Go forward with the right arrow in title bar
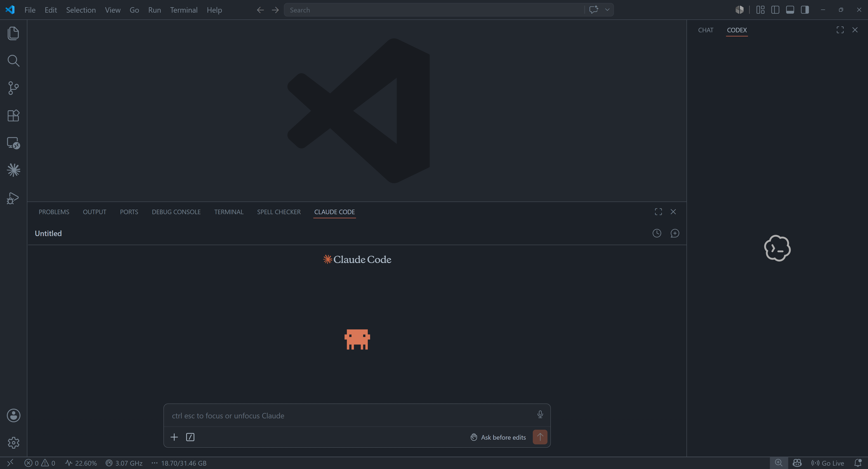The height and width of the screenshot is (469, 868). point(275,10)
